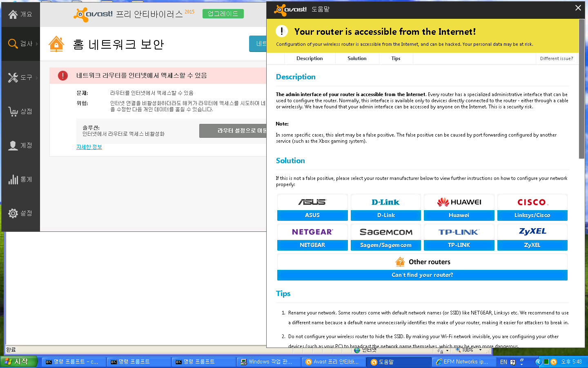This screenshot has width=588, height=368.
Task: Click the ZyXEL logo tile
Action: (x=532, y=232)
